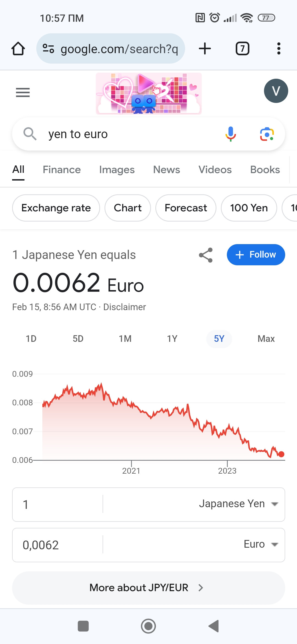Start voice search with microphone icon
This screenshot has width=297, height=644.
[231, 134]
